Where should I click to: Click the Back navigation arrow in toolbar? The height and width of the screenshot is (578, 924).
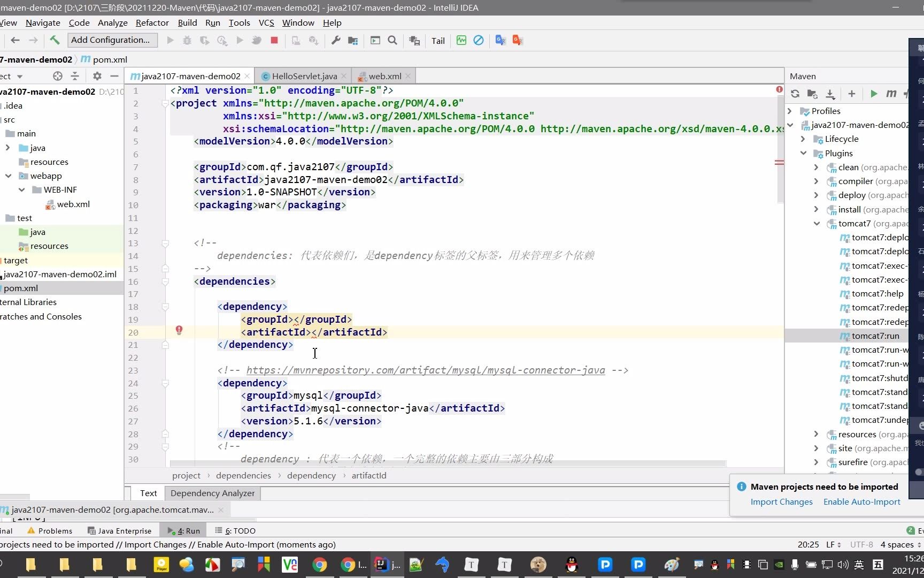pos(15,40)
